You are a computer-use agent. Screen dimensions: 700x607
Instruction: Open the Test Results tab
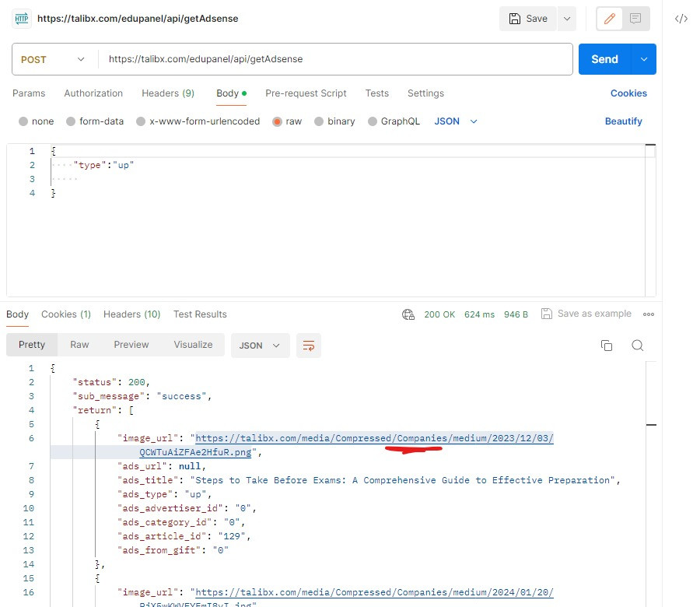[x=200, y=314]
